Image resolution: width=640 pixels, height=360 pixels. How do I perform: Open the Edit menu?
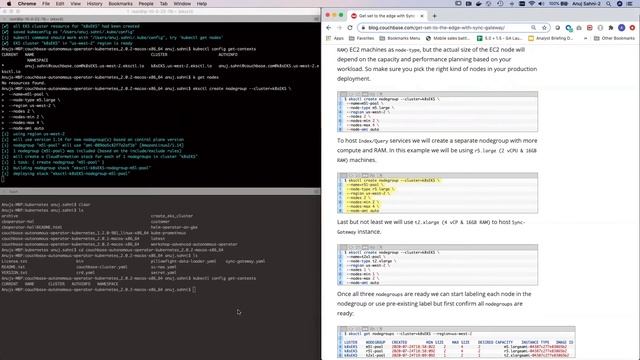[x=60, y=4]
